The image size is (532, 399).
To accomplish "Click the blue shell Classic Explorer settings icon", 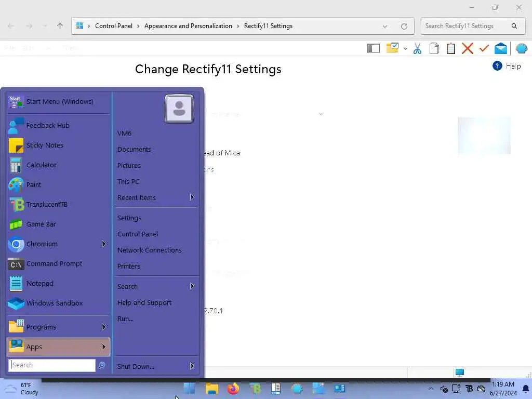I will (x=521, y=48).
